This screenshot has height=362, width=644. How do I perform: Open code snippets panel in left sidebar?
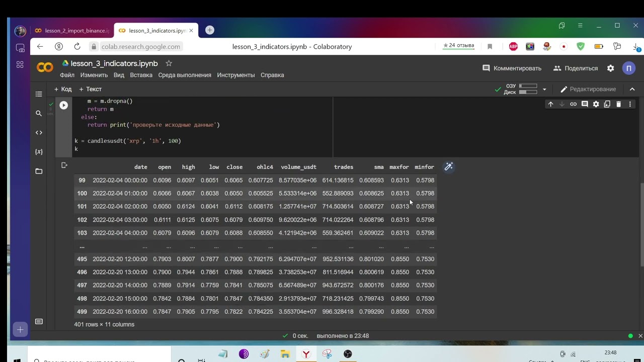[39, 133]
